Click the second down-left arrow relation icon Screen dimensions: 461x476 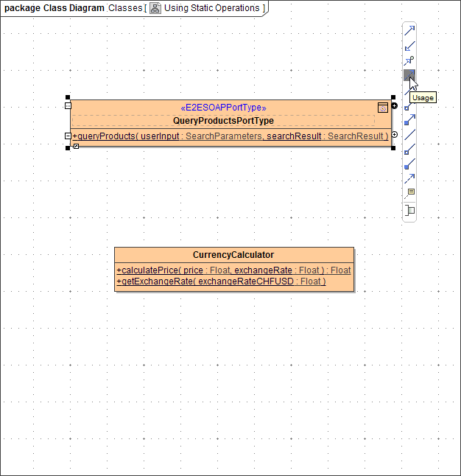pyautogui.click(x=409, y=46)
